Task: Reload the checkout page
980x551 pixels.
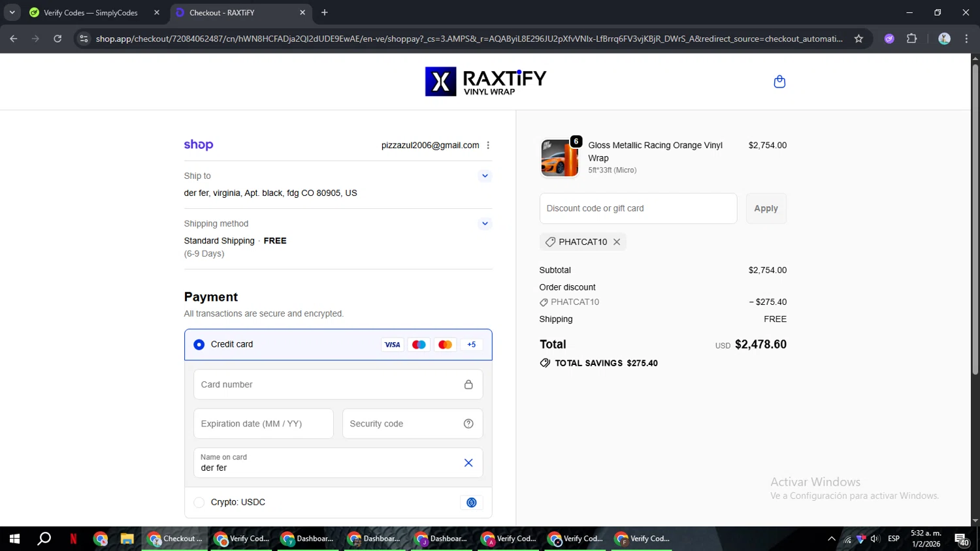Action: pyautogui.click(x=57, y=39)
